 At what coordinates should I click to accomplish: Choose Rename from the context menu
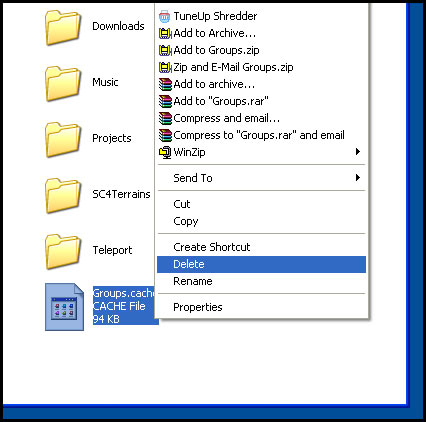261,281
